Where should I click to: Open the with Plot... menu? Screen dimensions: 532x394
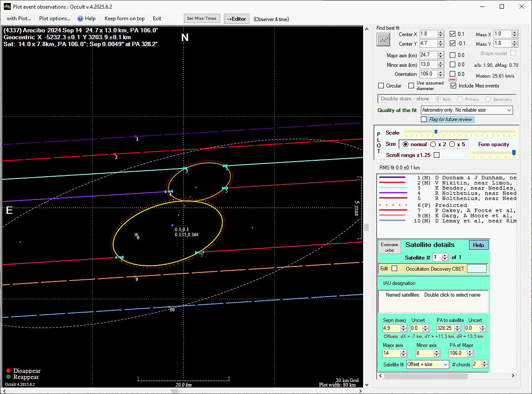tap(19, 19)
